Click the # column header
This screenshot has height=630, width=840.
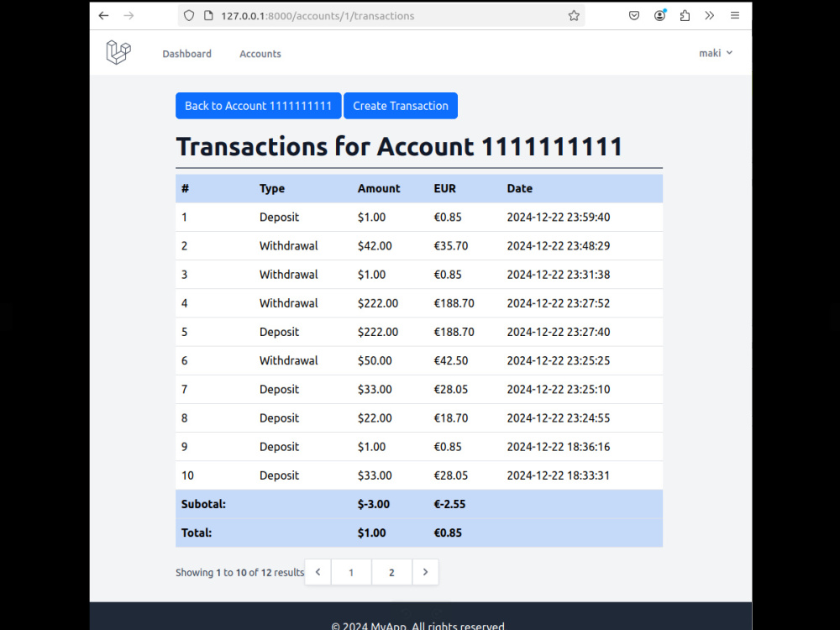point(186,188)
